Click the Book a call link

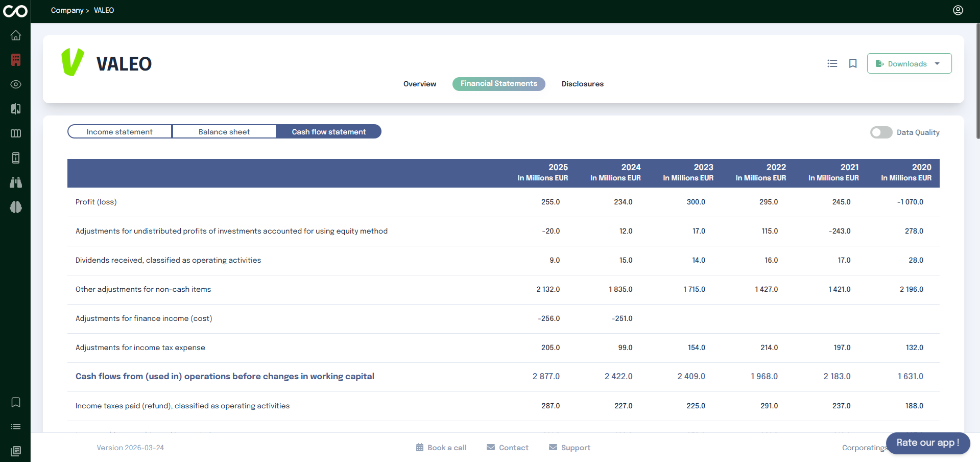click(x=441, y=448)
